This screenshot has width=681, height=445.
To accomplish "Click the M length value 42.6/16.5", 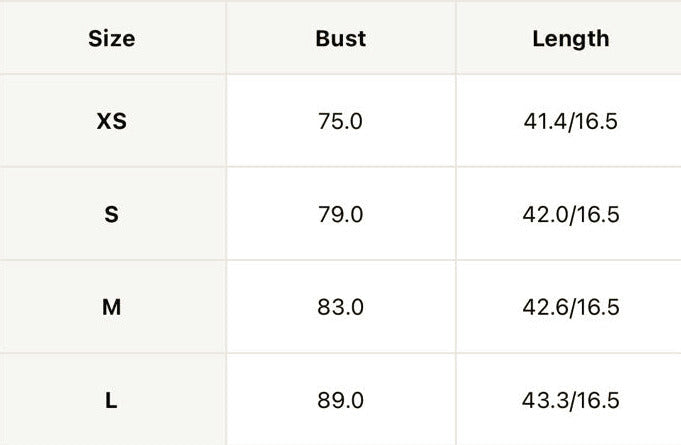I will (x=571, y=307).
